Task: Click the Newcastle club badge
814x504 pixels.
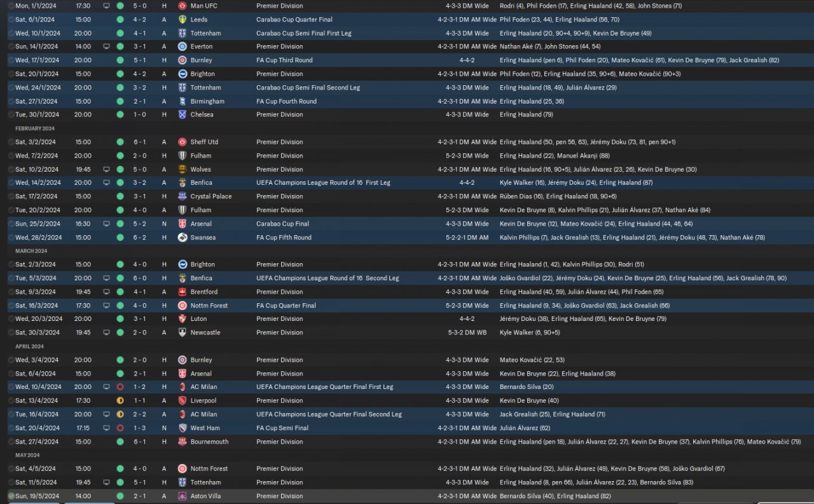Action: click(183, 332)
